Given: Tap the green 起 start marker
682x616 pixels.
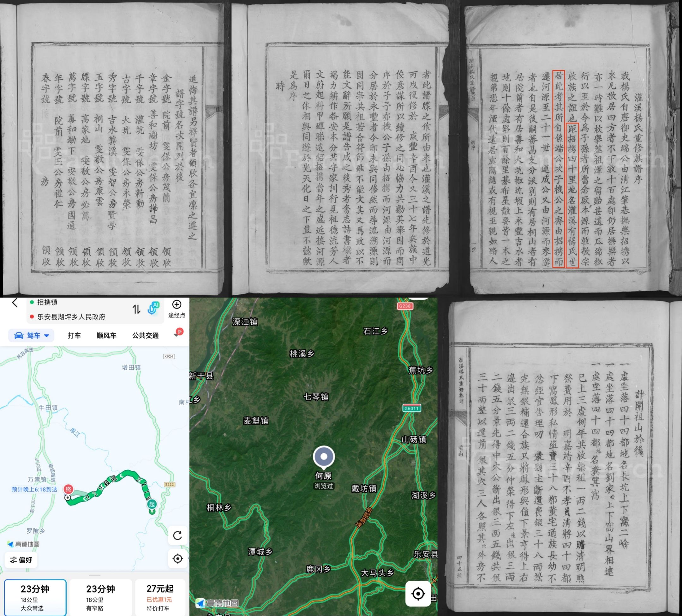Looking at the screenshot, I should (152, 504).
